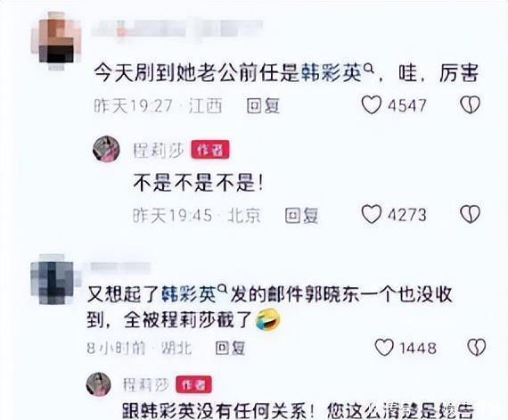Dislike the author reply with 4273 likes
Screen dimensions: 508x420
tap(470, 214)
